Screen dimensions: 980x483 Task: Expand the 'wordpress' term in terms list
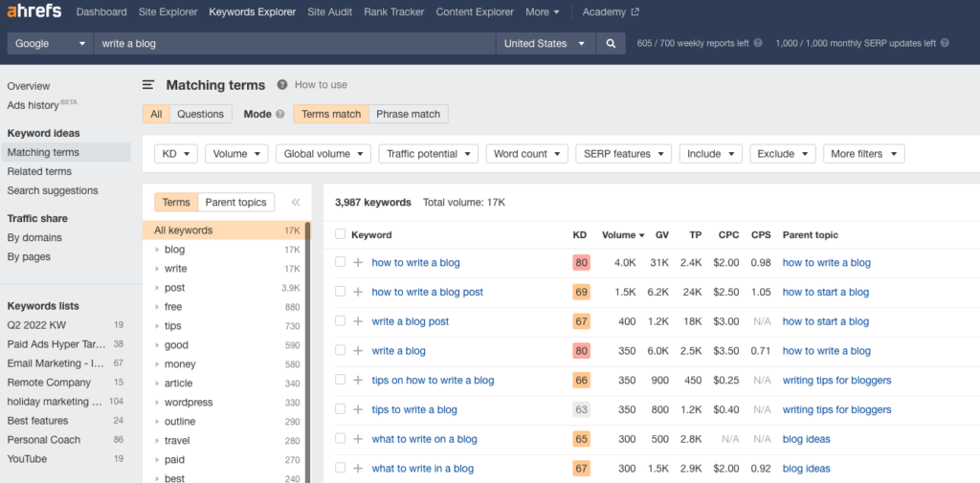[158, 403]
